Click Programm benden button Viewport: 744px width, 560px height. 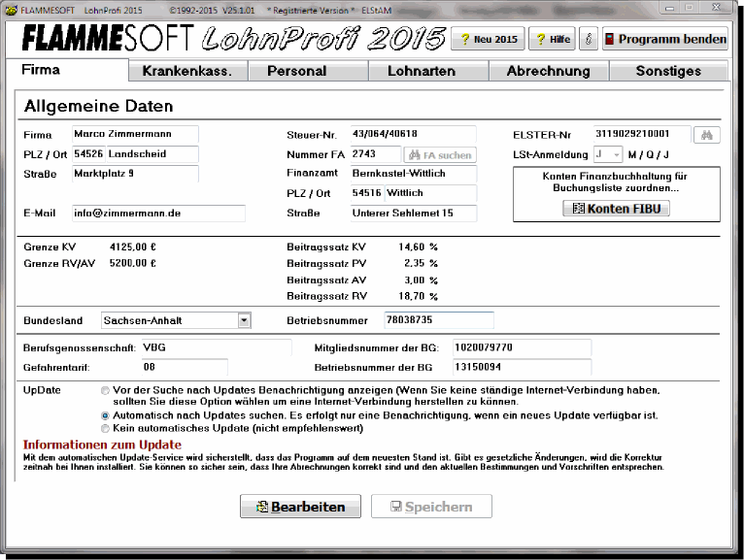point(664,39)
